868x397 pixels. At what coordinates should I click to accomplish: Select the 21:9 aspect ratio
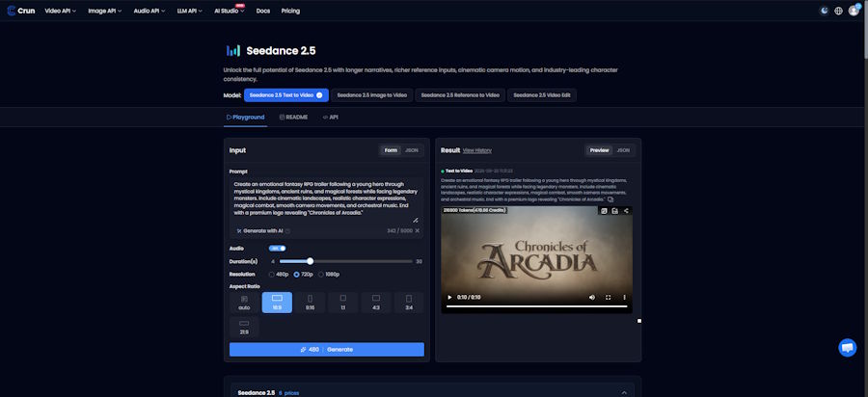(x=244, y=328)
